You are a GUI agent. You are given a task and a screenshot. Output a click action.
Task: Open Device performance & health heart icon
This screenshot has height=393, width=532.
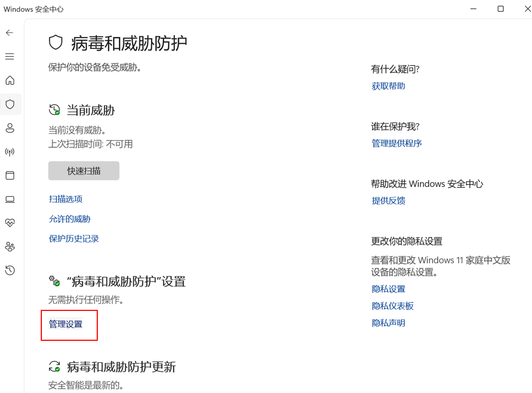[x=10, y=223]
